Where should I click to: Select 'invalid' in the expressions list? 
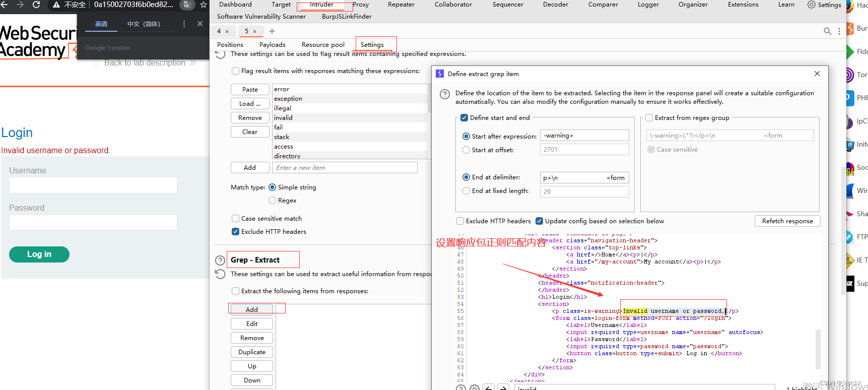pyautogui.click(x=350, y=118)
